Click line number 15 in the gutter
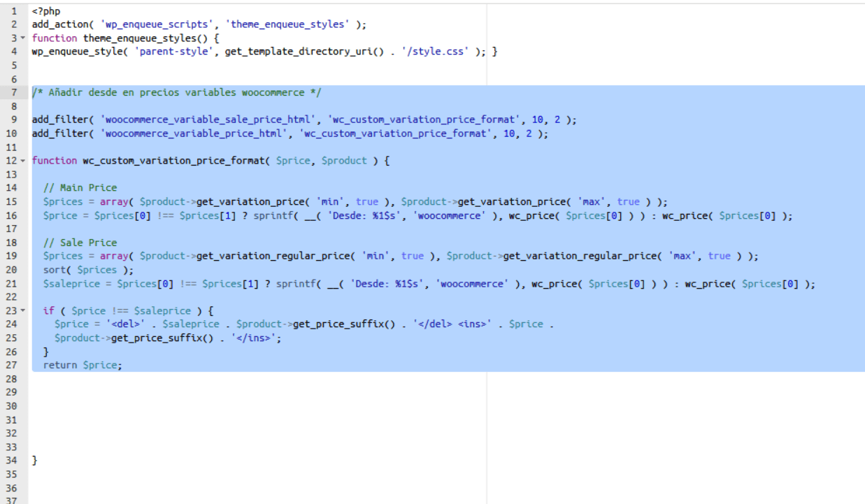This screenshot has height=504, width=865. pyautogui.click(x=11, y=201)
